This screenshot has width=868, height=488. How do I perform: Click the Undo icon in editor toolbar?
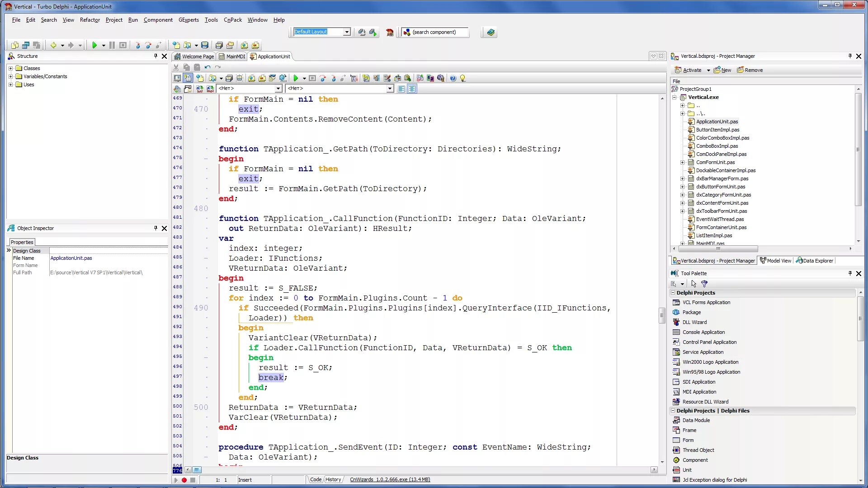(208, 67)
